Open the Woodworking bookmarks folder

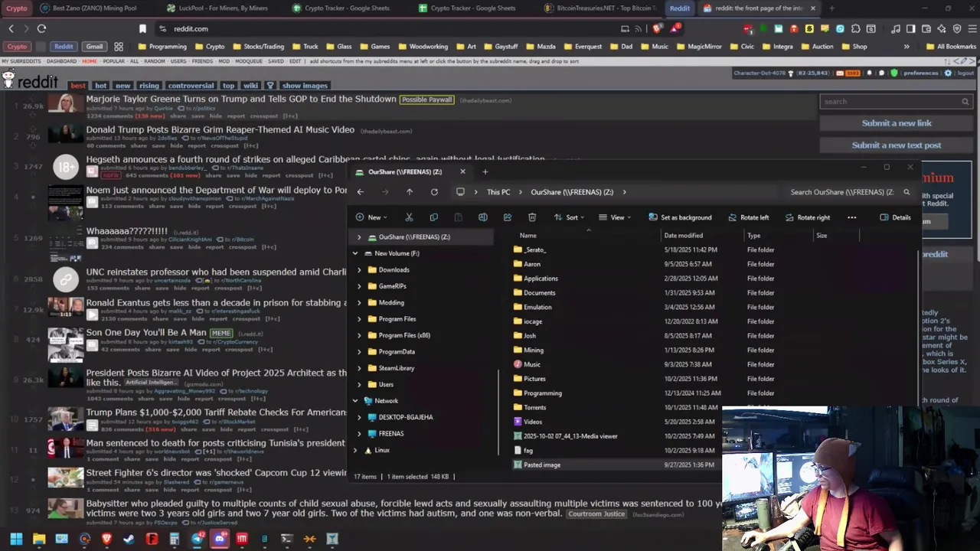pos(423,47)
